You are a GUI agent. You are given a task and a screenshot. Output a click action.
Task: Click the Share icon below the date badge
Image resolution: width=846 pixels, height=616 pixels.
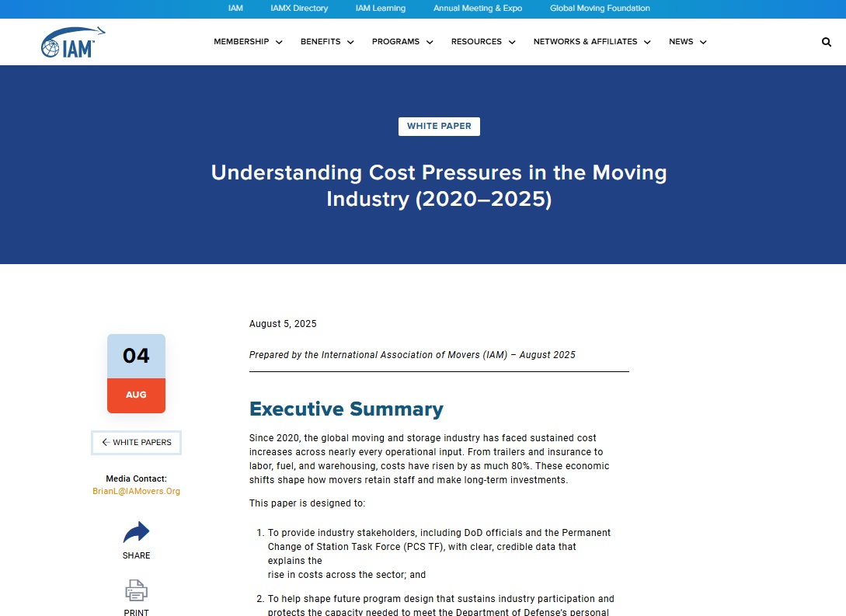tap(136, 532)
